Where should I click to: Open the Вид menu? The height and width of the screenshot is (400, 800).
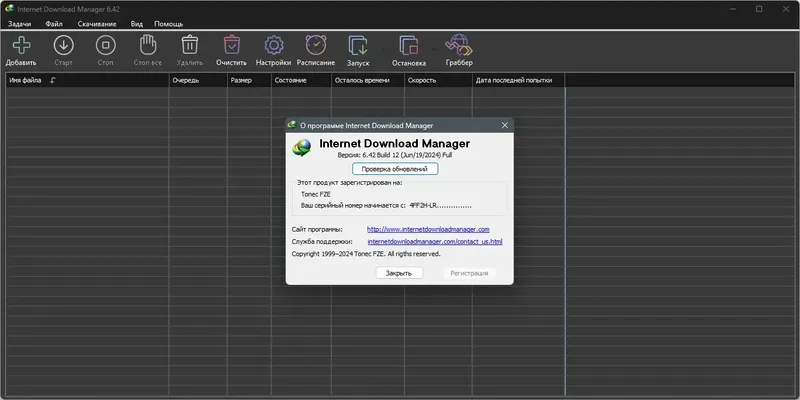click(x=136, y=24)
